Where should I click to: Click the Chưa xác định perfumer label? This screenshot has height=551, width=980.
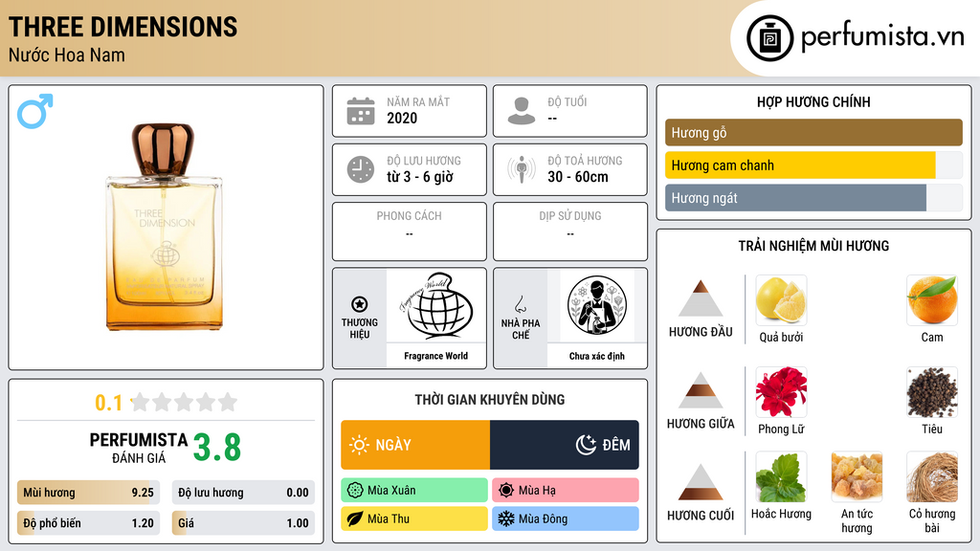coord(597,356)
